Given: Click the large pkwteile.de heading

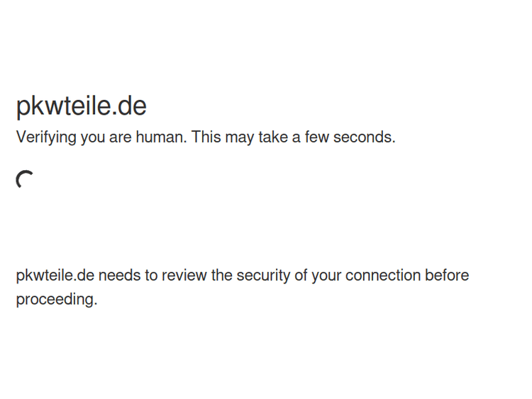Looking at the screenshot, I should pyautogui.click(x=81, y=106).
